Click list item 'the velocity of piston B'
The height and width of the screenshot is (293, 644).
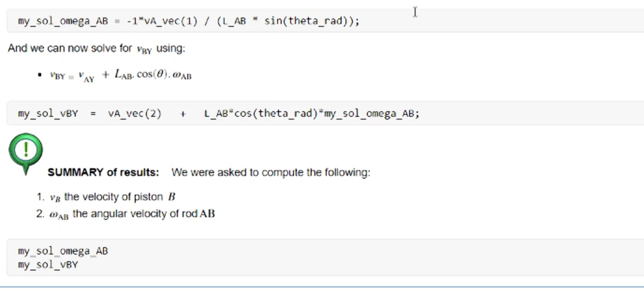click(x=119, y=197)
